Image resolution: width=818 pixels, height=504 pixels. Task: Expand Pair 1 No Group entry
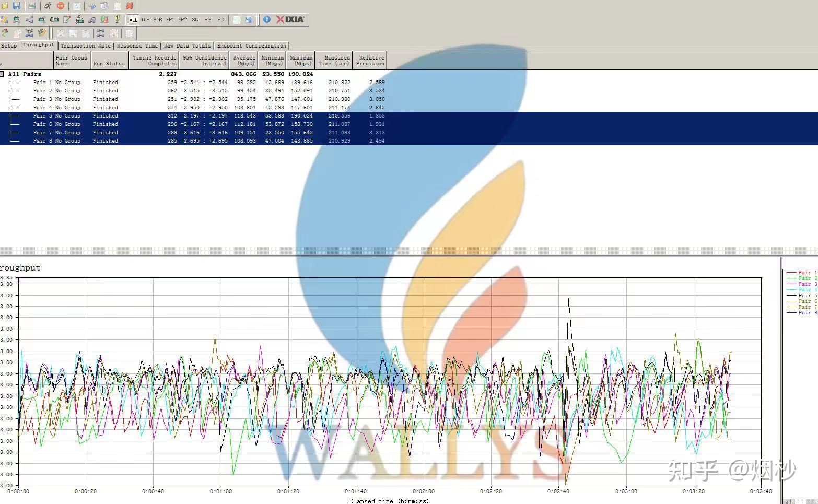[56, 83]
